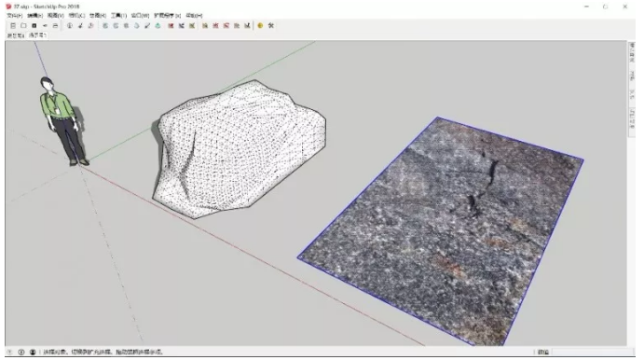Click the teal green icon in the toolbar
644x360 pixels.
(158, 25)
